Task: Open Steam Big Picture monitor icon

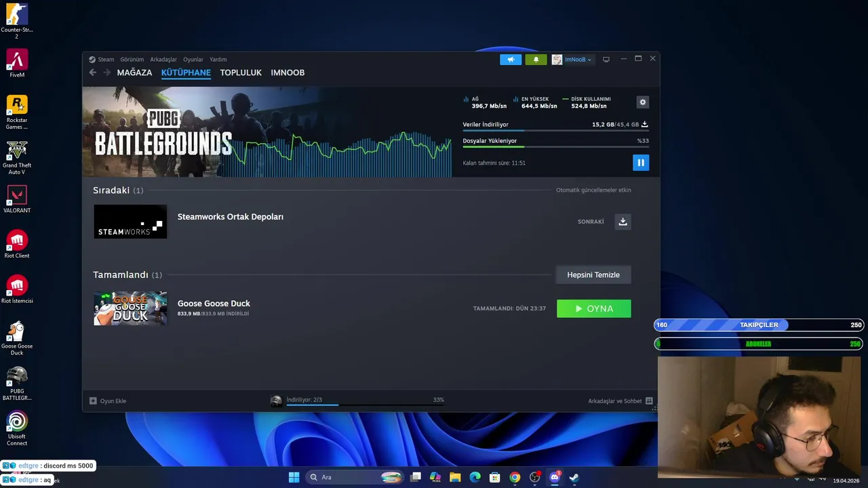Action: (606, 60)
